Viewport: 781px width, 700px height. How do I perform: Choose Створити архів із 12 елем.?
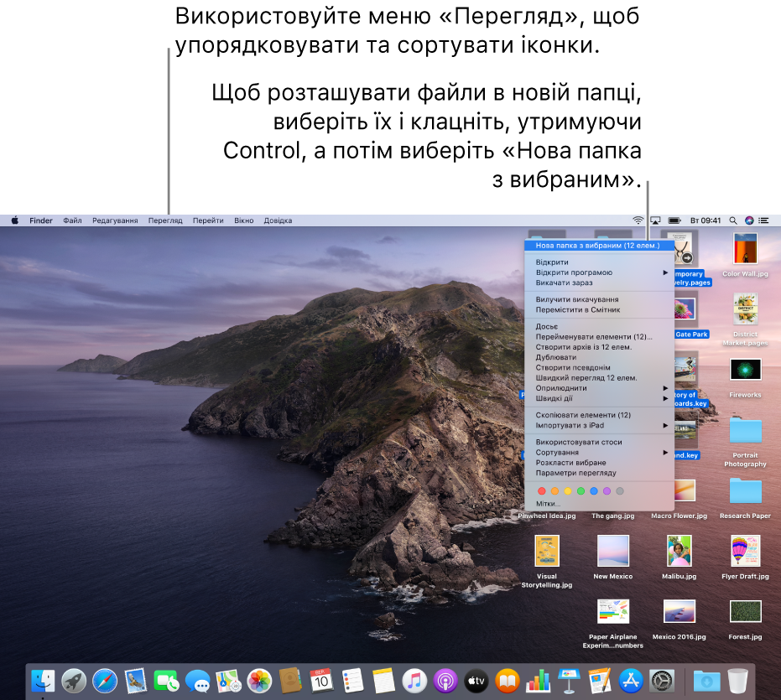click(599, 347)
